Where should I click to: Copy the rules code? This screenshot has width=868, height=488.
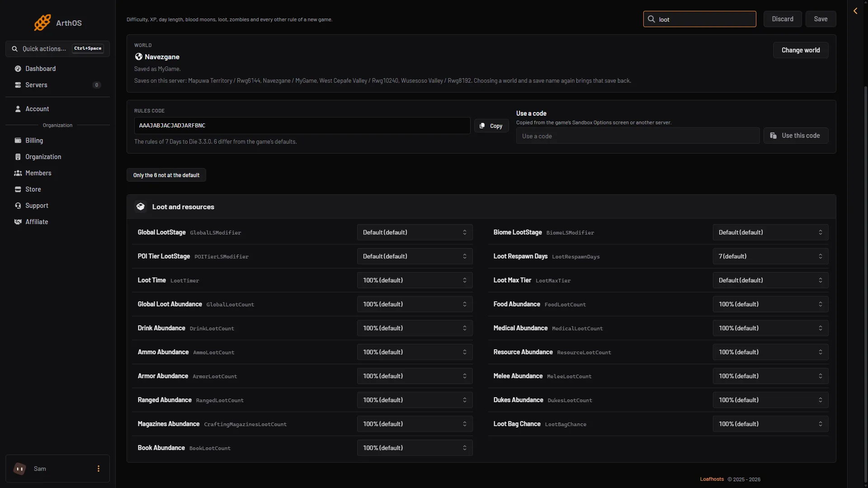(x=491, y=126)
